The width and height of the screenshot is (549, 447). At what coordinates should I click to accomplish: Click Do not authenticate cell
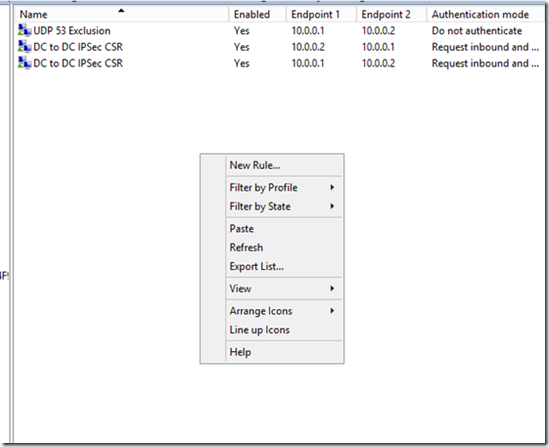pyautogui.click(x=477, y=31)
